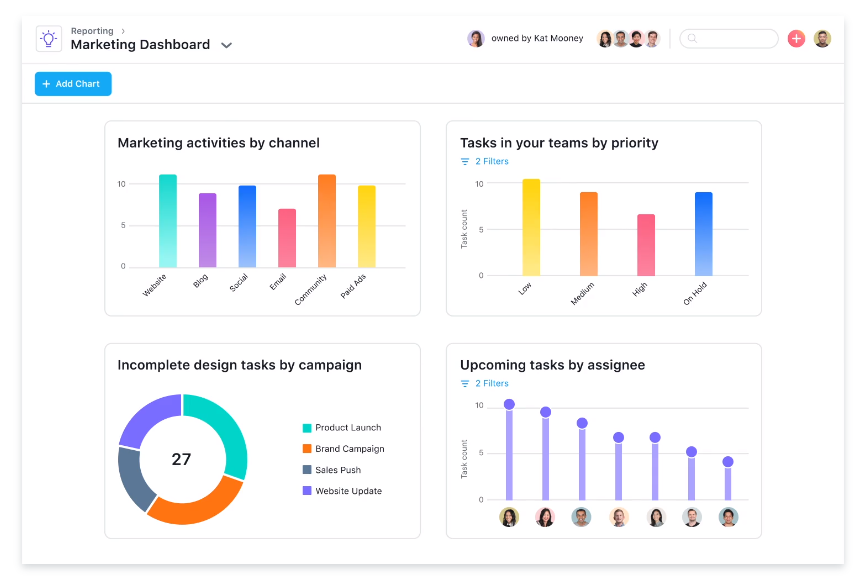The width and height of the screenshot is (860, 584).
Task: Click the first member avatar in header
Action: pyautogui.click(x=605, y=39)
